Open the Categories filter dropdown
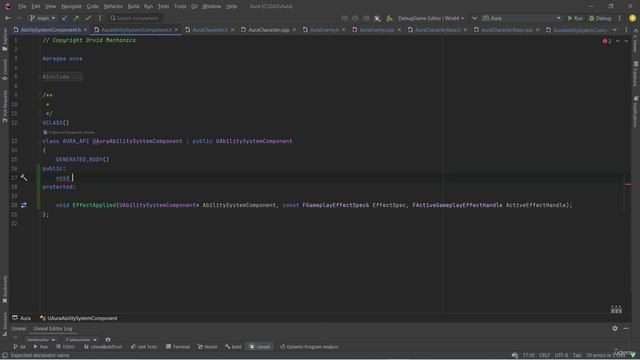The image size is (640, 360). tap(81, 340)
